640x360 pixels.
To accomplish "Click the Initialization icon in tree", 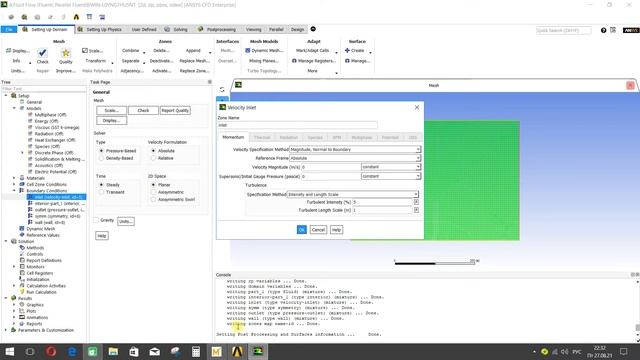I will point(22,279).
